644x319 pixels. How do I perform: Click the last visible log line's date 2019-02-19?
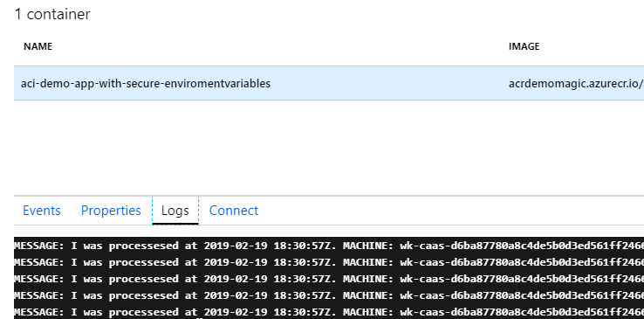click(236, 312)
